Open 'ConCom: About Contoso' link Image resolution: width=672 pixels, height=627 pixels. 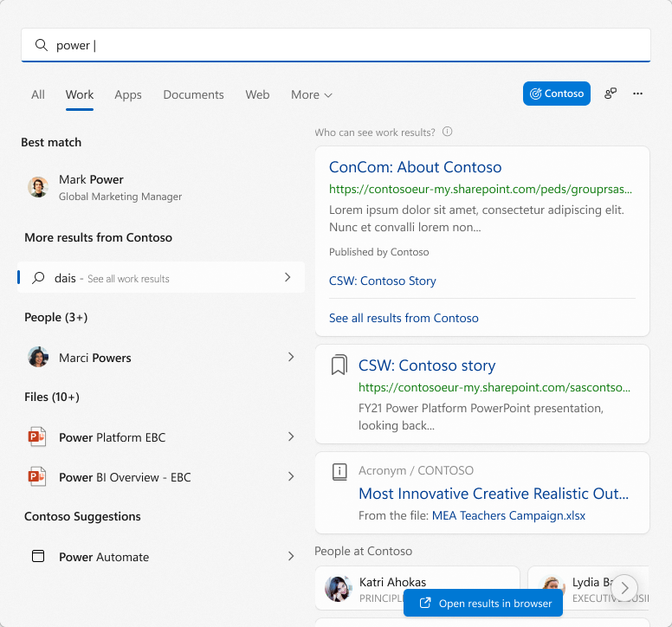pyautogui.click(x=416, y=167)
